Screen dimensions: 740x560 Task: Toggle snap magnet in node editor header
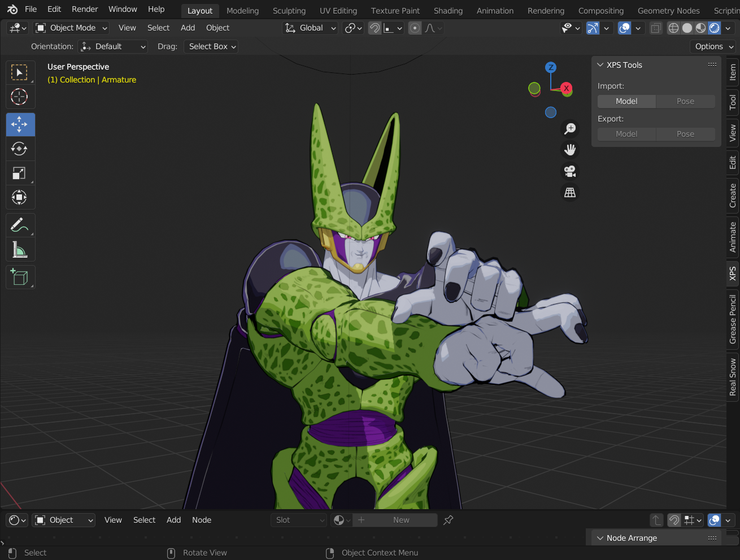point(674,520)
